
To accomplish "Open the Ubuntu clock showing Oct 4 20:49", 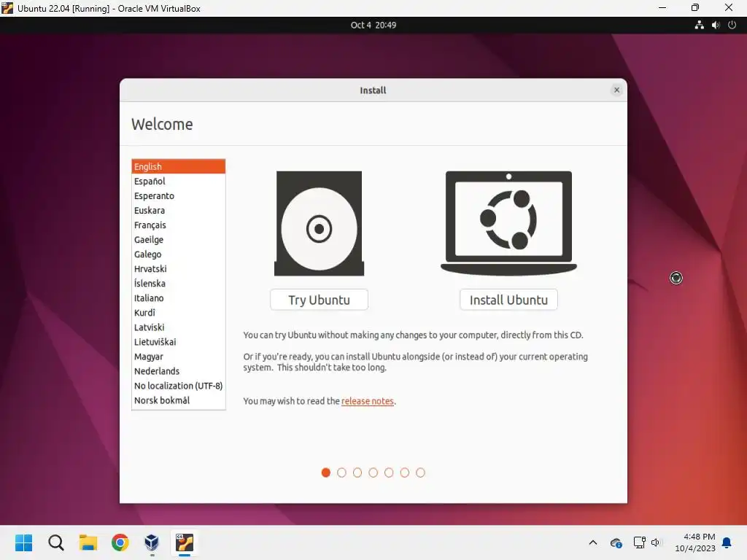I will click(373, 25).
